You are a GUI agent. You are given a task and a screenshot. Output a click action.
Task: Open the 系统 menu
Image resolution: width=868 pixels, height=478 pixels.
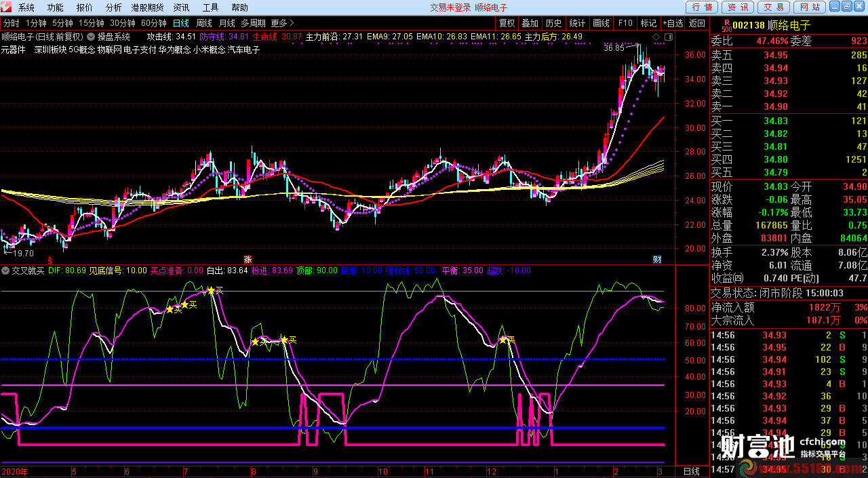pos(26,7)
